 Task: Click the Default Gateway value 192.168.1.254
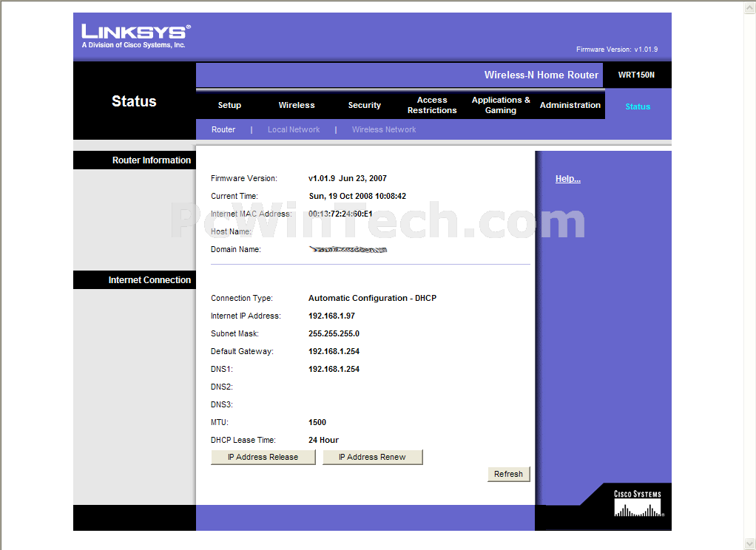(x=334, y=351)
